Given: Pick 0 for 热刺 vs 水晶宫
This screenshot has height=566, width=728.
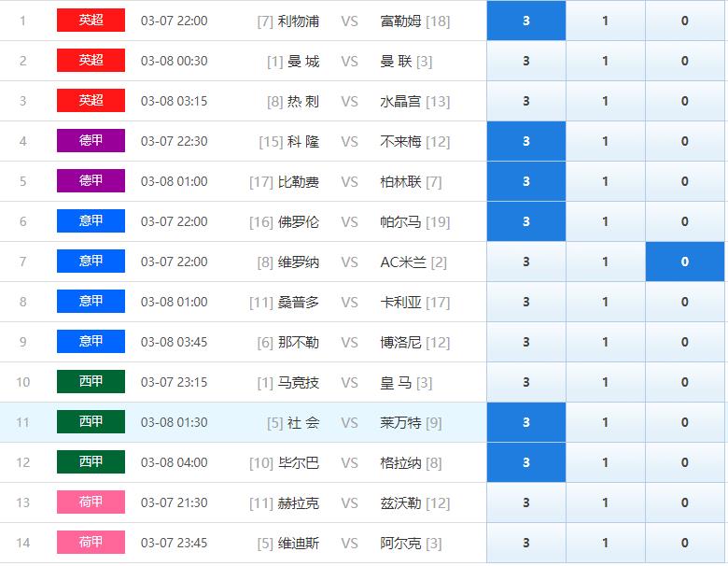Looking at the screenshot, I should (685, 101).
